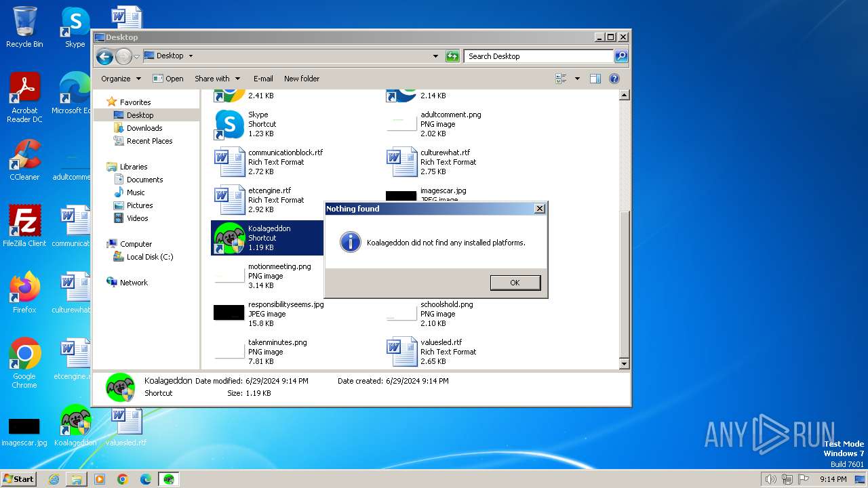Select the Google Chrome desktop icon
This screenshot has width=868, height=488.
pos(24,363)
